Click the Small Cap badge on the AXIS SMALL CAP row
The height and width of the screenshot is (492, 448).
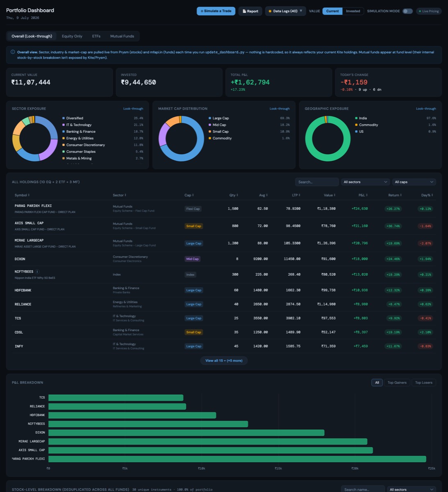click(193, 226)
